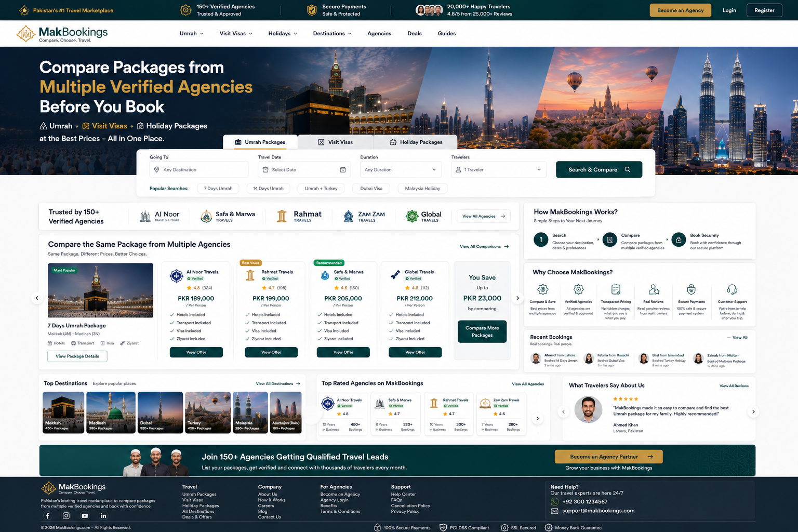This screenshot has width=798, height=532.
Task: Click the Verified Agencies badge icon
Action: click(x=578, y=289)
